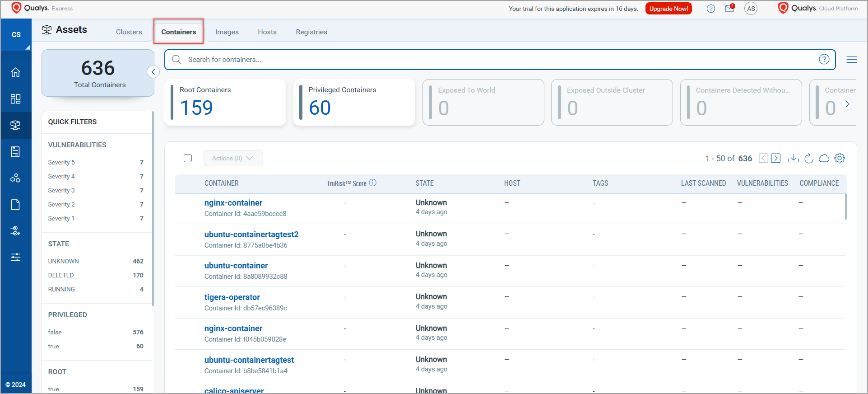Go to next page of containers
This screenshot has height=394, width=868.
(776, 158)
